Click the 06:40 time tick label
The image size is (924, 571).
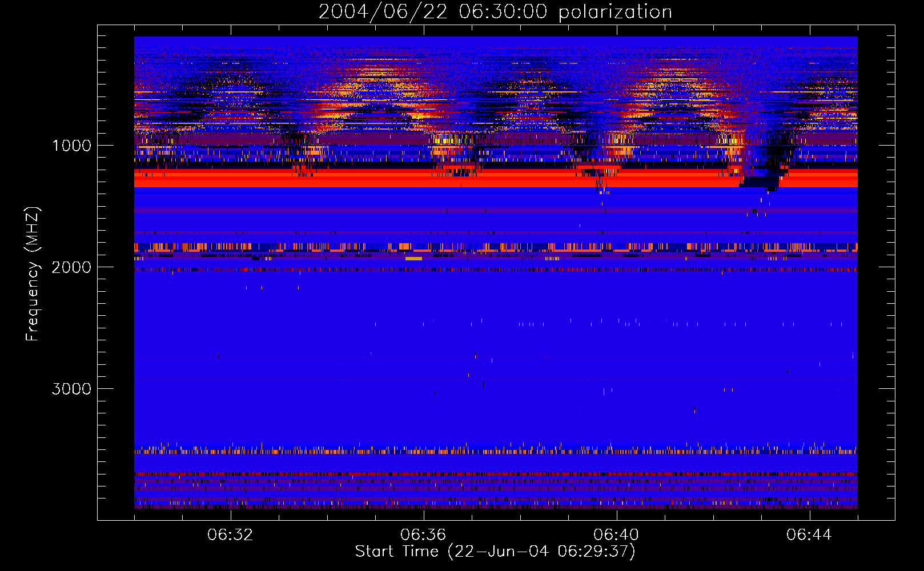point(616,535)
